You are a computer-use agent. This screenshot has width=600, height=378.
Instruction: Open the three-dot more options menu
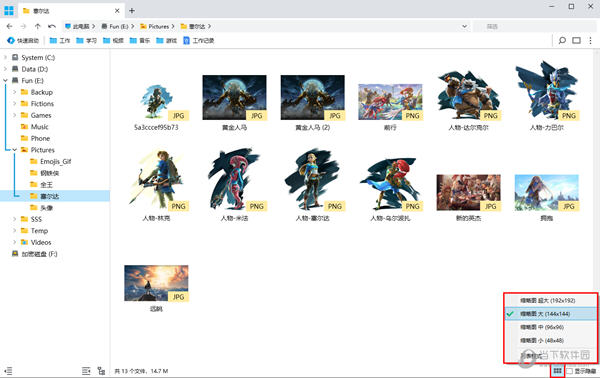tap(590, 40)
